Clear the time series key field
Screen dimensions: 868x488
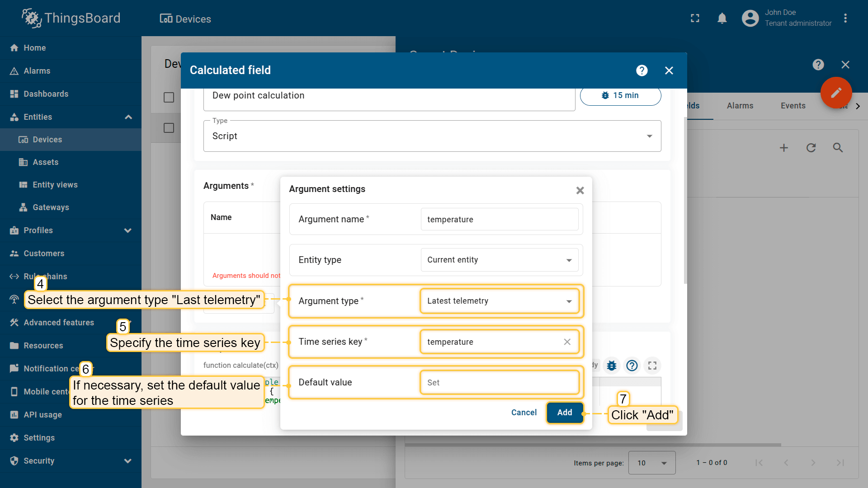click(567, 342)
